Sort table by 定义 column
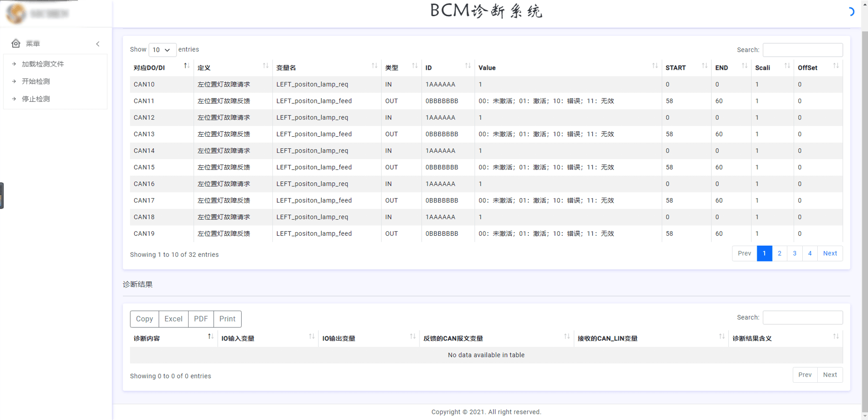This screenshot has width=868, height=420. point(233,67)
